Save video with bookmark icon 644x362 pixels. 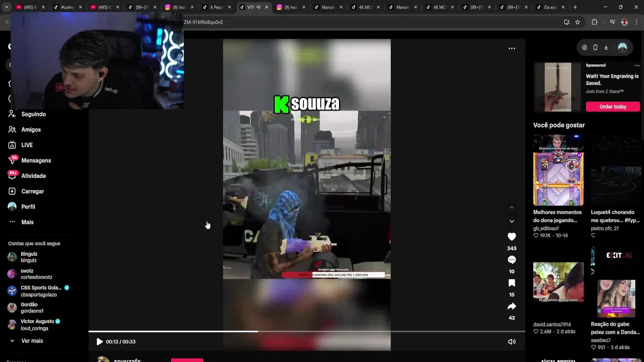click(x=512, y=283)
